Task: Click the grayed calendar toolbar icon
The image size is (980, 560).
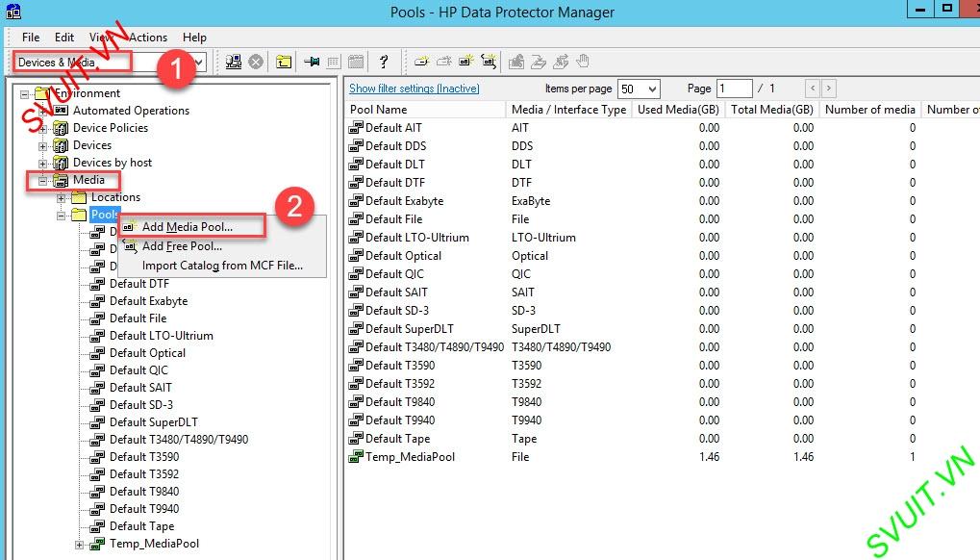Action: (x=356, y=62)
